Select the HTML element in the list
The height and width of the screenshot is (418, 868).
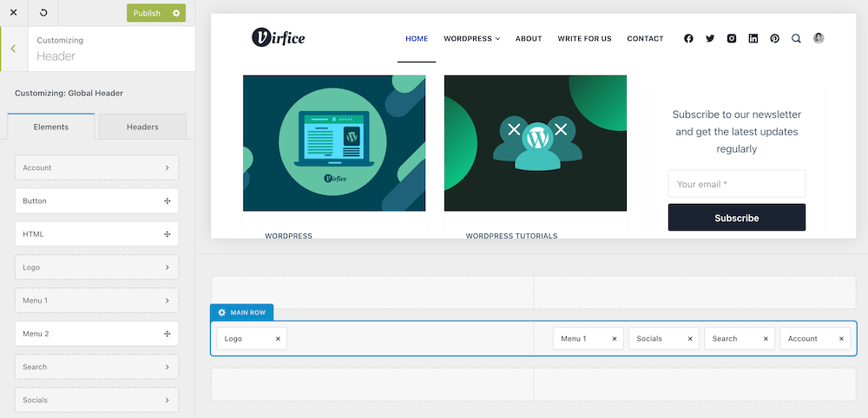[x=96, y=234]
